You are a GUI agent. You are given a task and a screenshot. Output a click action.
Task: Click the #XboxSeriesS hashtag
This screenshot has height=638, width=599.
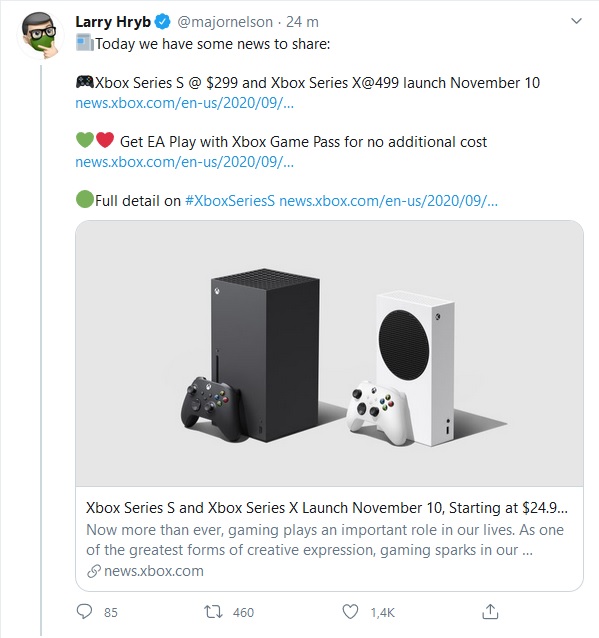230,201
